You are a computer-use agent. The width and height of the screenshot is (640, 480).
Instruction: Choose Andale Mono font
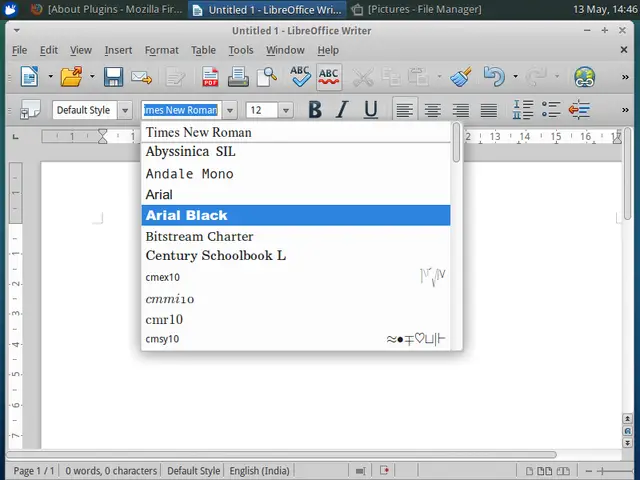click(296, 173)
